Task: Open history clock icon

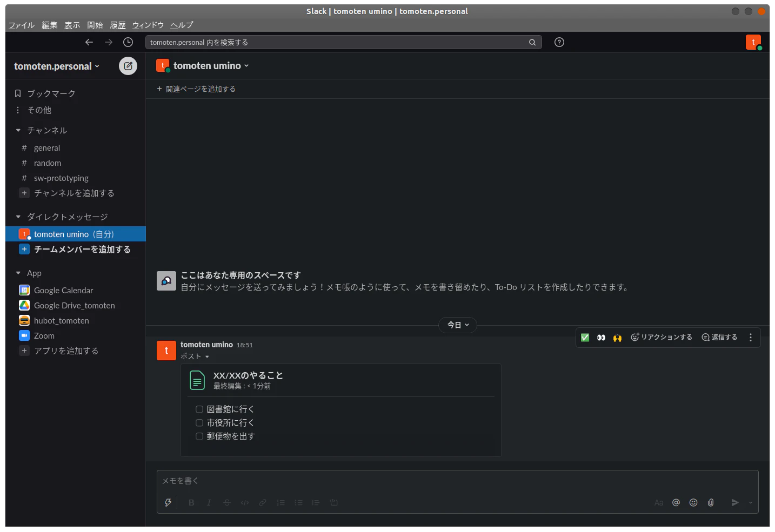Action: pos(128,42)
